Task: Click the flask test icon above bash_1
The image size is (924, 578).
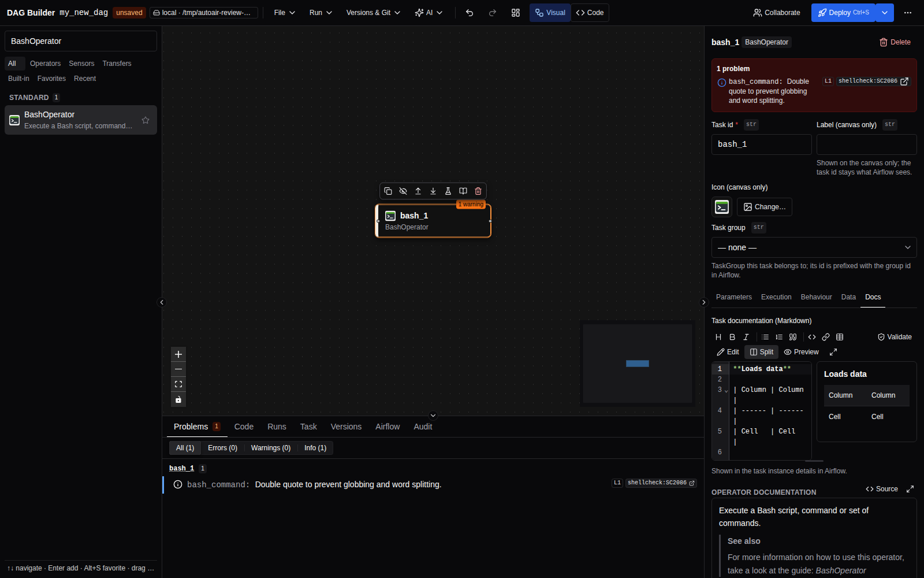Action: click(x=448, y=191)
